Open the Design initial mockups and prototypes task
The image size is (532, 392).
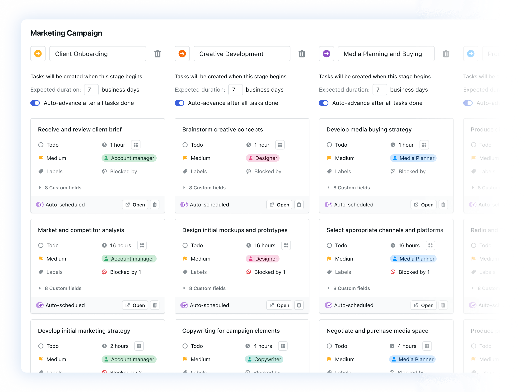point(279,305)
